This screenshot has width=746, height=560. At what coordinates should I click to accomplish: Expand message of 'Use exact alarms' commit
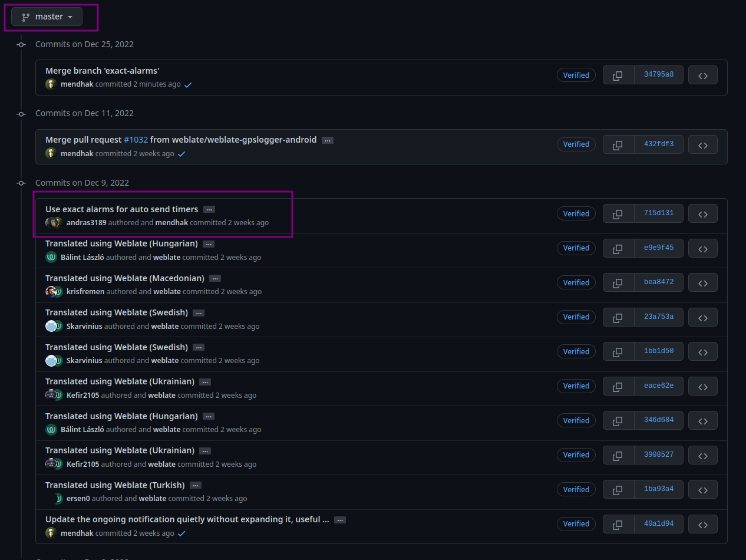(209, 209)
